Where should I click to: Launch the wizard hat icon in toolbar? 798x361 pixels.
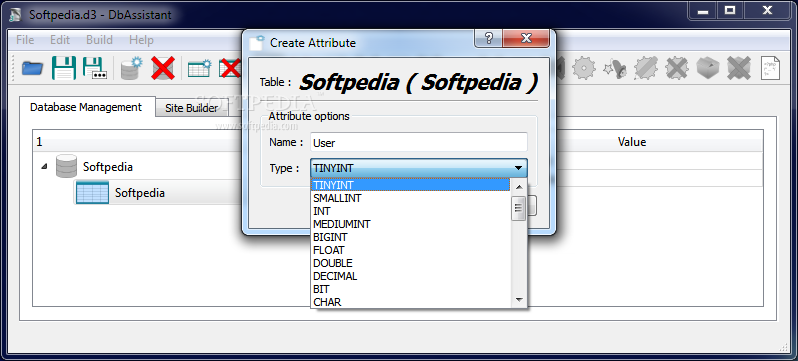tap(615, 68)
